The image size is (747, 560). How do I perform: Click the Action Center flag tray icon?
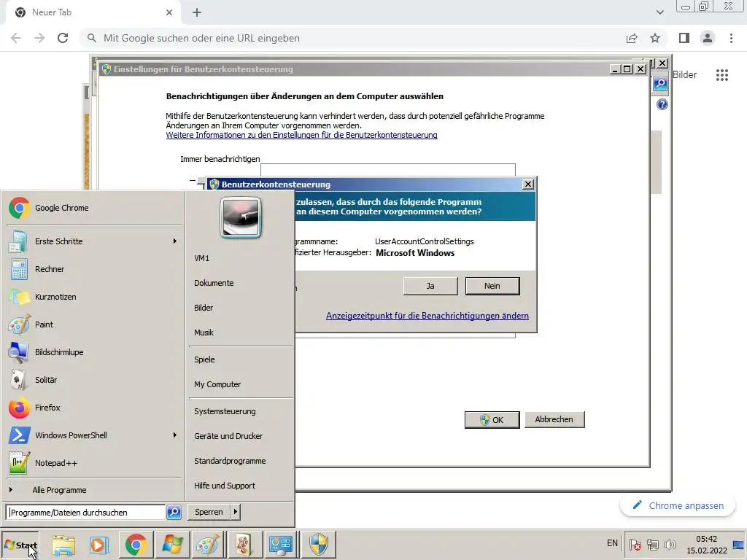click(x=635, y=544)
